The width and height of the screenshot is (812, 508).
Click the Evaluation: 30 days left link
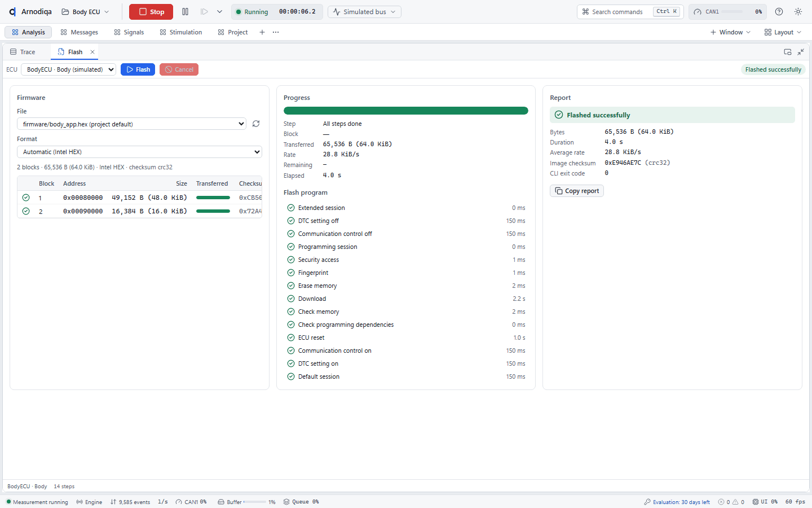tap(677, 502)
